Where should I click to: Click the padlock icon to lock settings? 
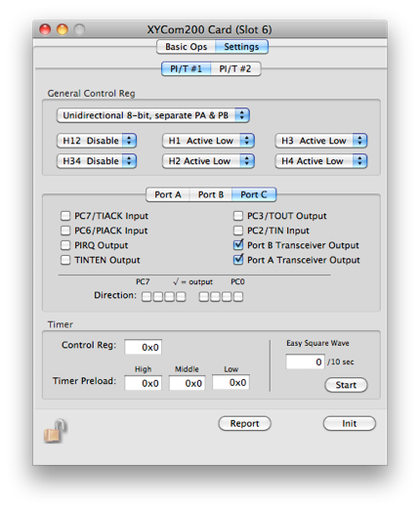tap(55, 431)
